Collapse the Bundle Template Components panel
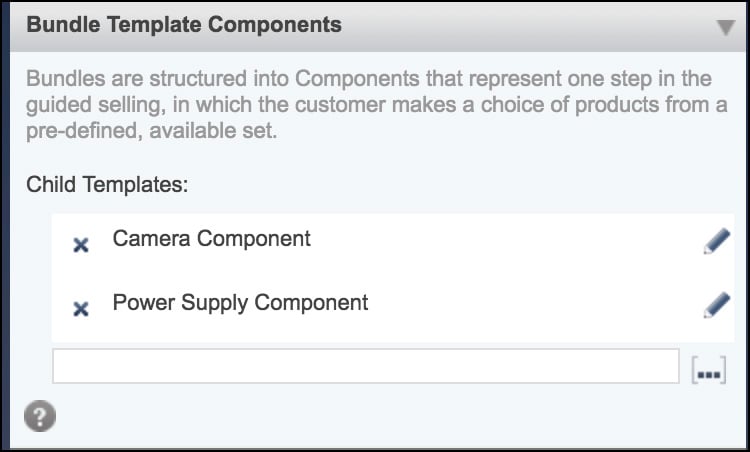The height and width of the screenshot is (452, 750). pyautogui.click(x=726, y=27)
